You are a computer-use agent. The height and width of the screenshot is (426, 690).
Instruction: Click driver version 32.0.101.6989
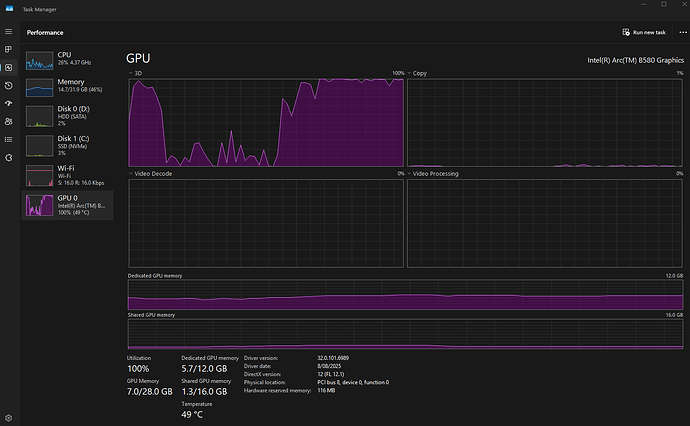[333, 358]
